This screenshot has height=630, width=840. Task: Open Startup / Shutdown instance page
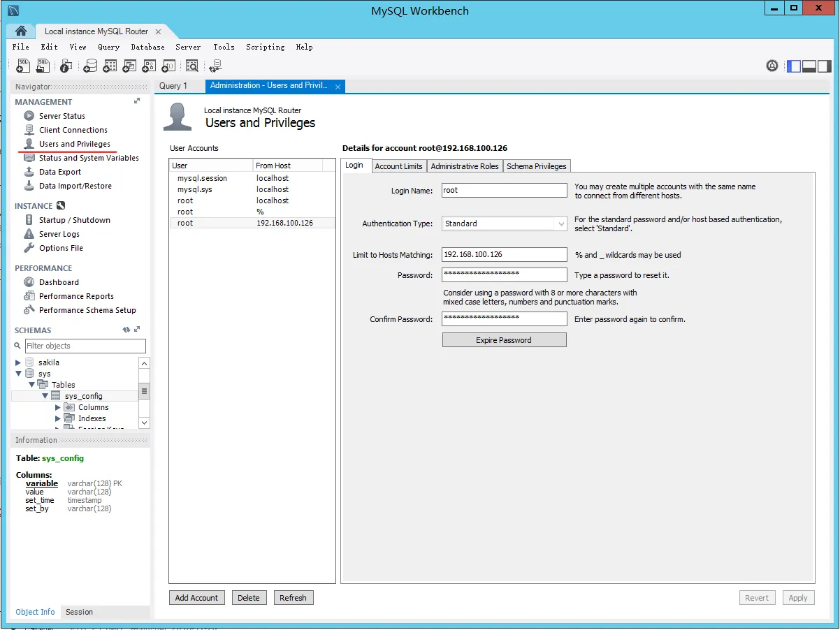click(74, 220)
